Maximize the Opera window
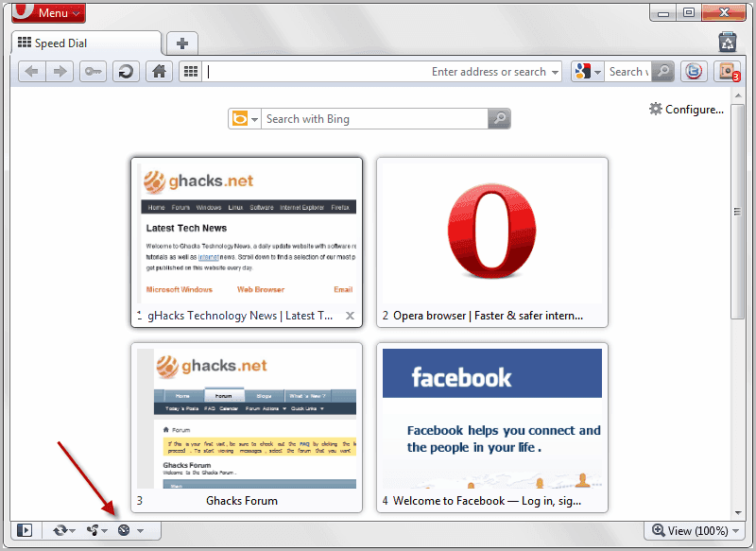Screen dimensions: 756x551 click(689, 13)
